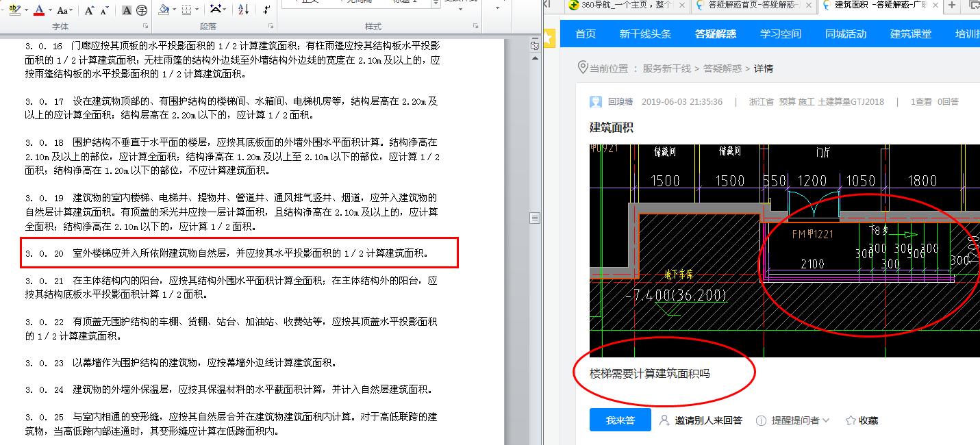Viewport: 980px width, 445px height.
Task: Close the 答疑解惑首页 browser tab
Action: (x=808, y=5)
